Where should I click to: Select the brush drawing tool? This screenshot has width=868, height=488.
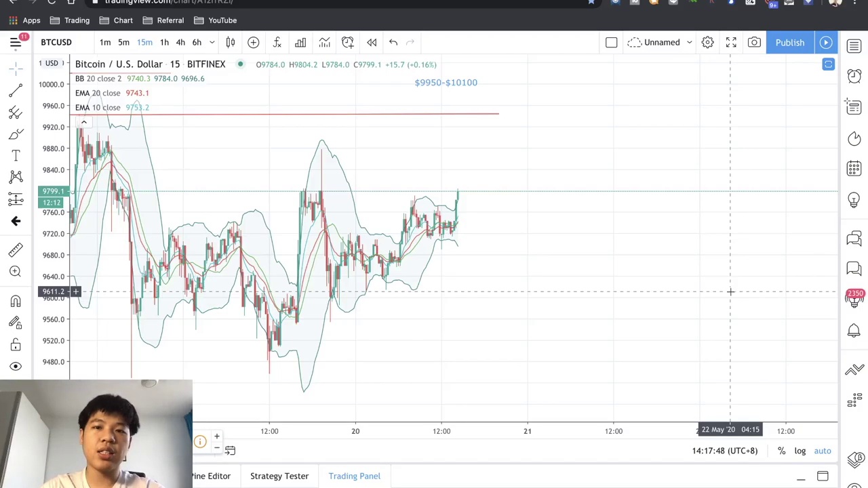[16, 134]
